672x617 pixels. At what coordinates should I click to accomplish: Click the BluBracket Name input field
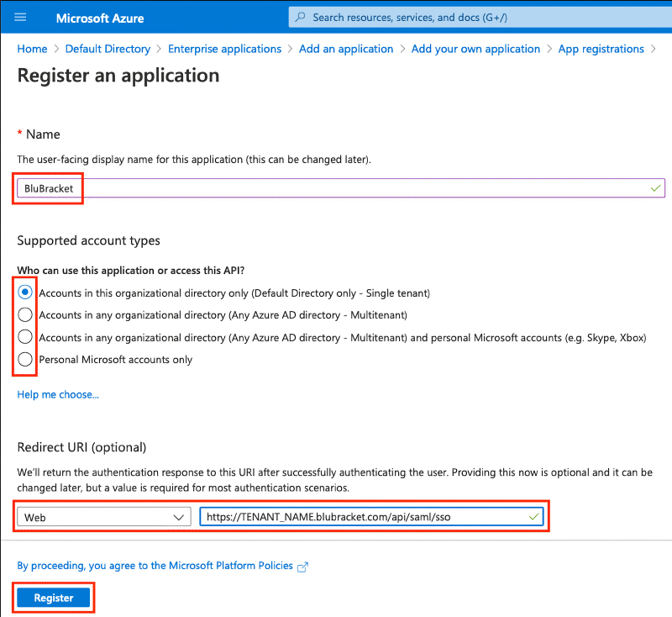point(341,188)
